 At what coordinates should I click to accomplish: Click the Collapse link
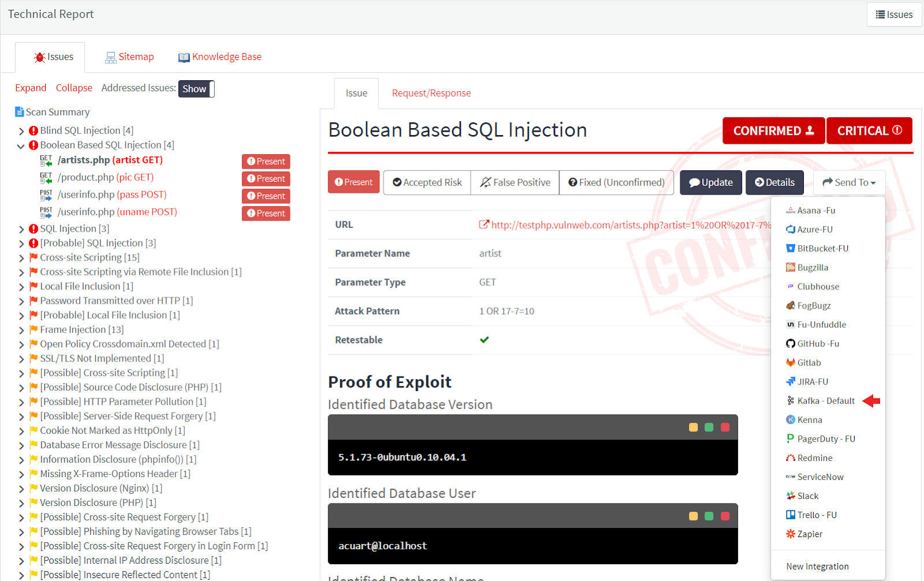click(74, 88)
